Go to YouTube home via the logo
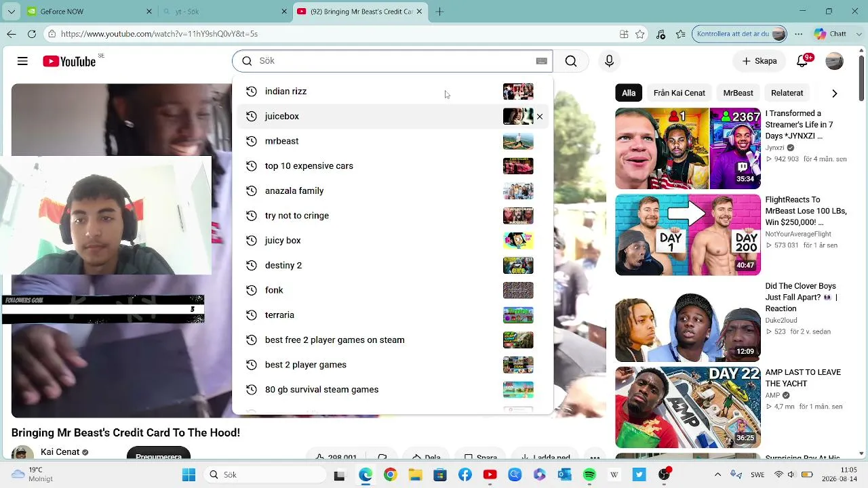The width and height of the screenshot is (868, 488). [69, 61]
